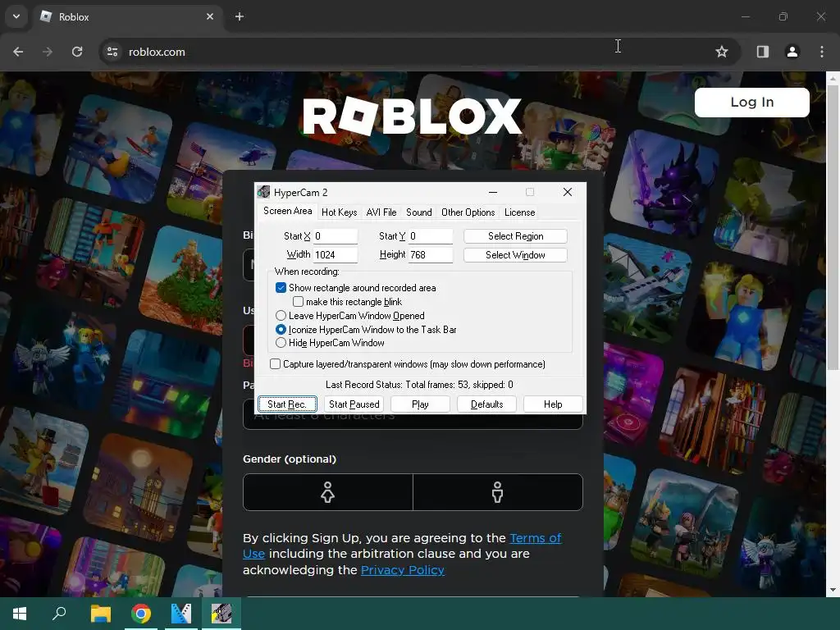Open the Other Options tab
840x630 pixels.
pos(468,212)
